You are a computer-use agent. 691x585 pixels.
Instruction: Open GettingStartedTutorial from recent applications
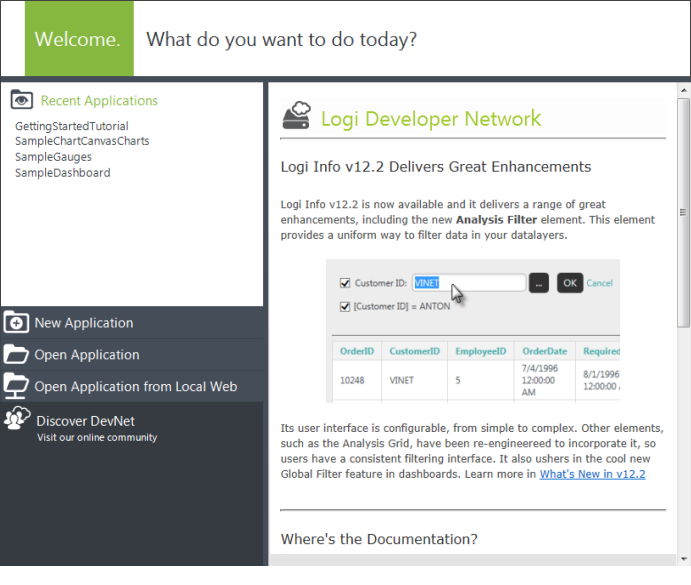[x=72, y=126]
